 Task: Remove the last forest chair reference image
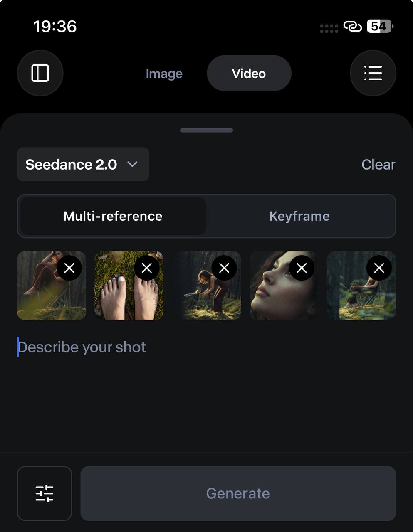[x=379, y=268]
